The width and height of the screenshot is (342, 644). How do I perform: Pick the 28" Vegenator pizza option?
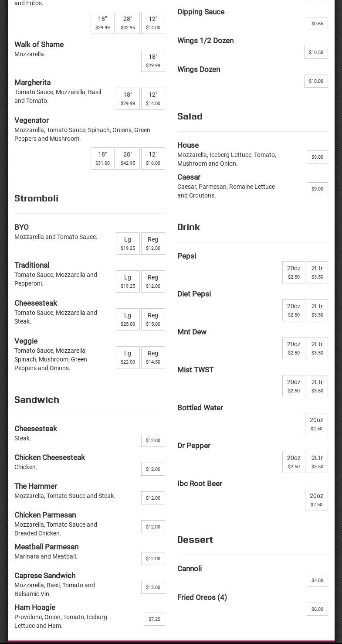pyautogui.click(x=128, y=158)
